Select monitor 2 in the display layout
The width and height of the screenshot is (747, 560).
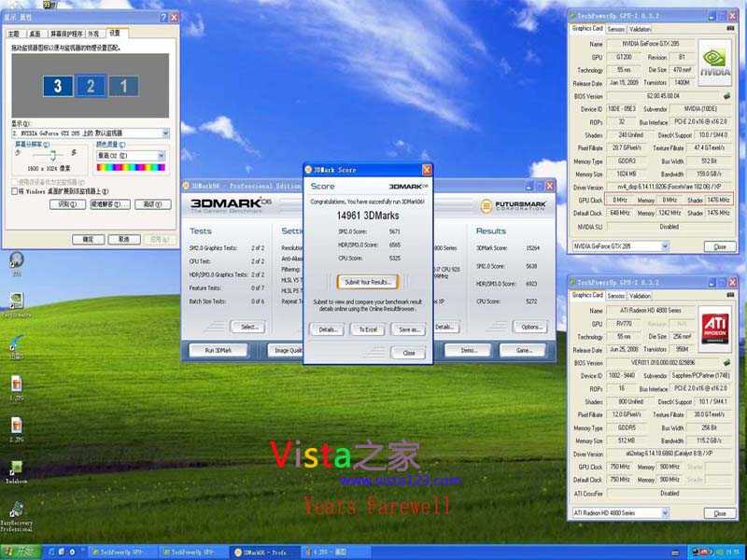click(x=91, y=86)
